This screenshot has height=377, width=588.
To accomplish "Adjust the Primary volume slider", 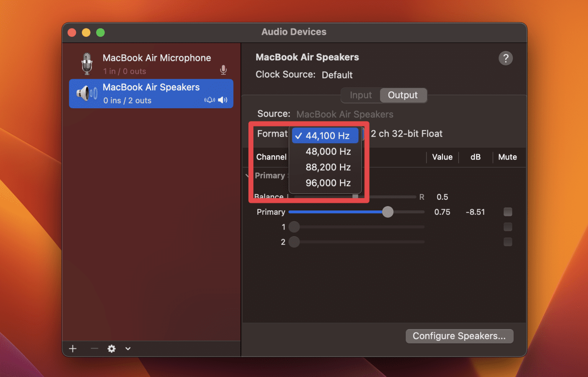I will point(387,212).
